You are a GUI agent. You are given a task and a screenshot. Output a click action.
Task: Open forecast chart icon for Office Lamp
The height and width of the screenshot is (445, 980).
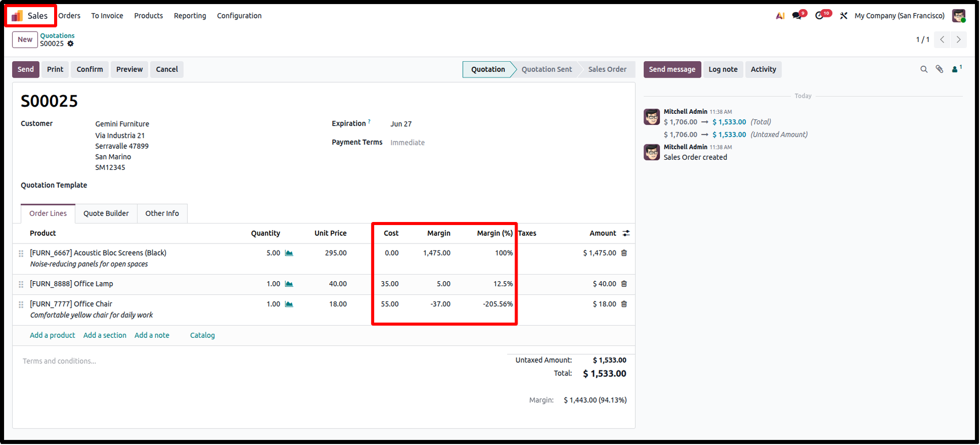pyautogui.click(x=289, y=284)
